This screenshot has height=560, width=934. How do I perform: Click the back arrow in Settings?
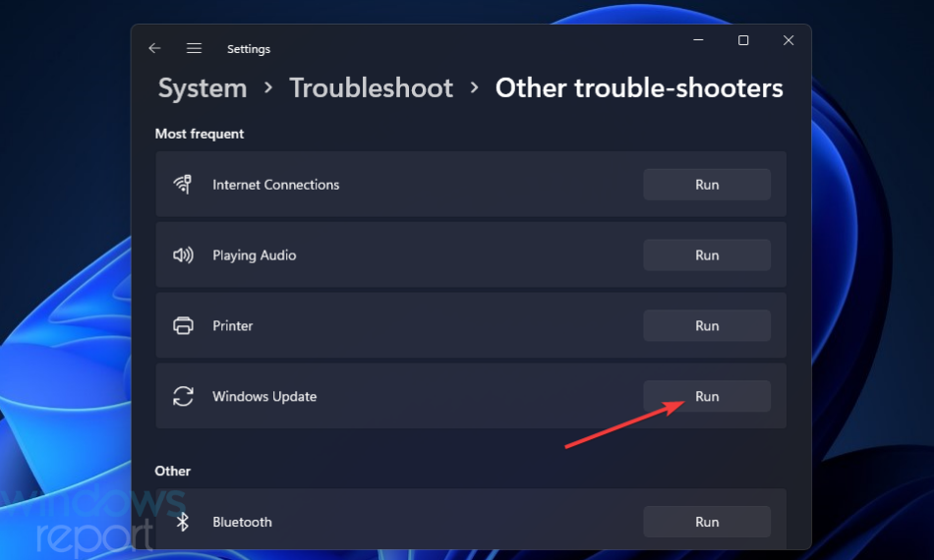pyautogui.click(x=154, y=48)
